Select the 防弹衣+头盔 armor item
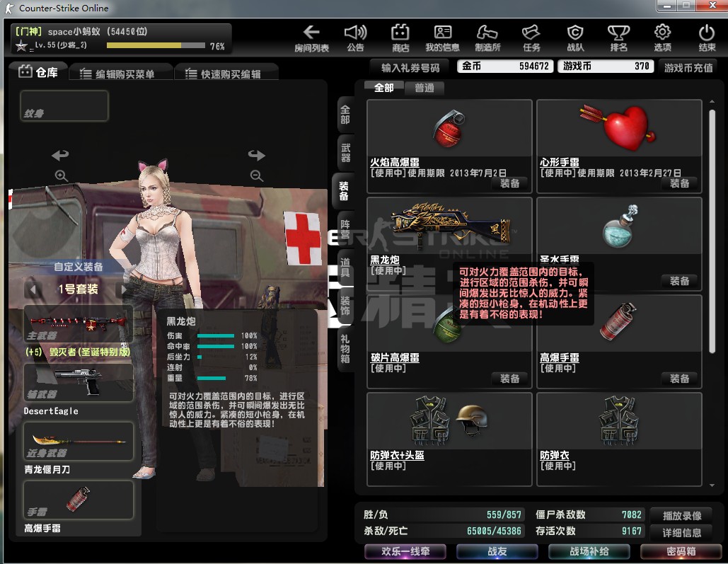This screenshot has width=728, height=564. point(449,439)
